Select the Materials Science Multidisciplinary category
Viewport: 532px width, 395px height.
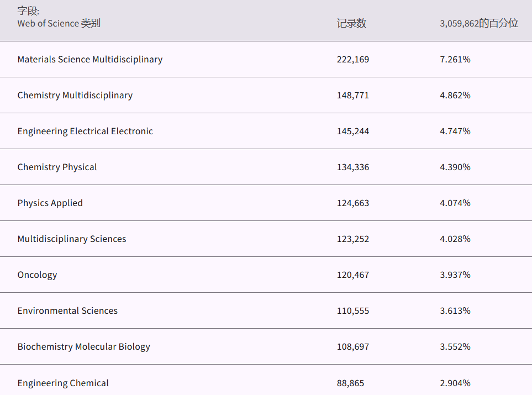90,59
